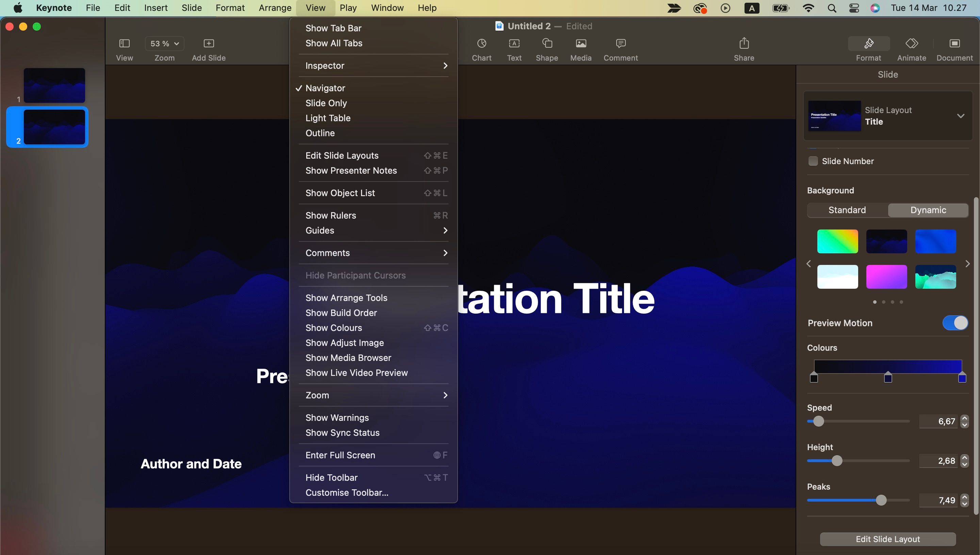Click Outline view menu item

321,133
